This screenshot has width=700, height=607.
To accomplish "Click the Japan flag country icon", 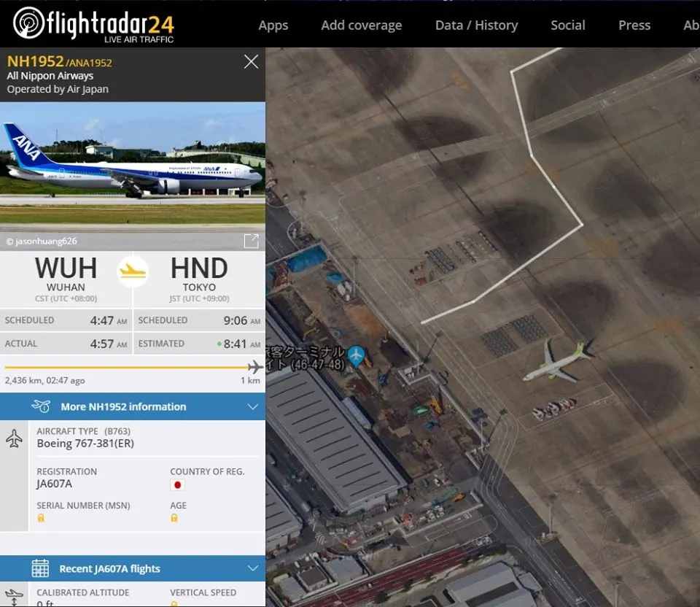I will 177,484.
